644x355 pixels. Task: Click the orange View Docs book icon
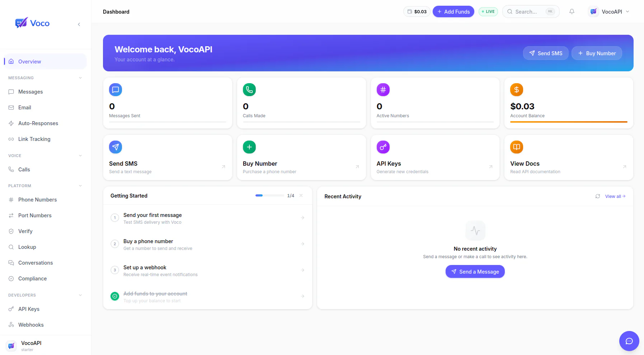pos(517,147)
